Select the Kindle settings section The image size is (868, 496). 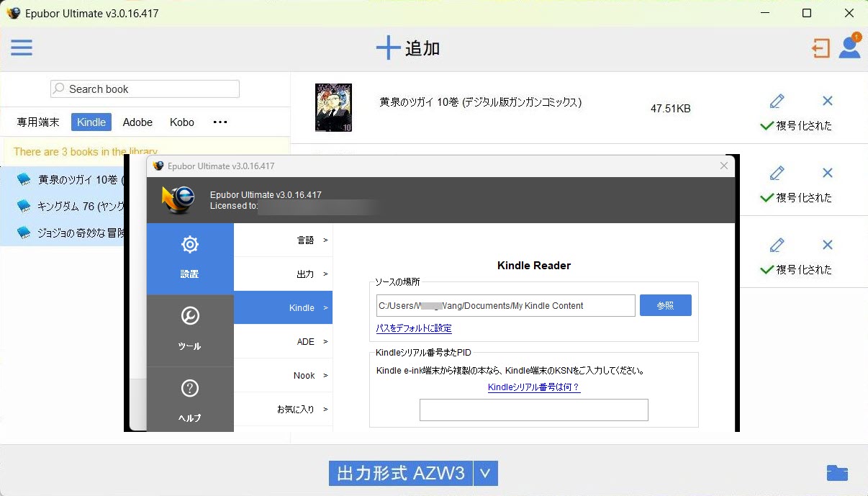(x=283, y=307)
